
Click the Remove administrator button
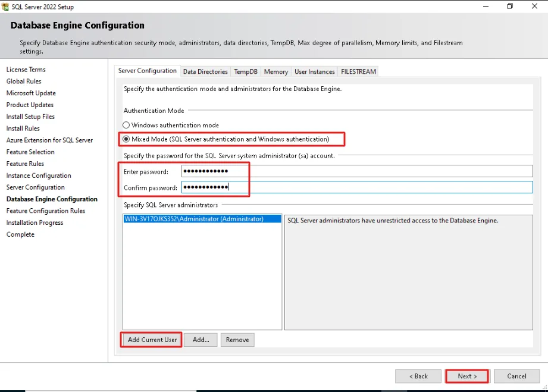(x=237, y=340)
